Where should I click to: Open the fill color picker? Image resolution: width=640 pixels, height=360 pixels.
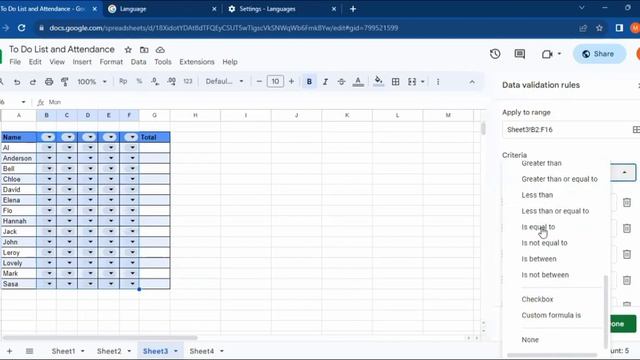378,81
